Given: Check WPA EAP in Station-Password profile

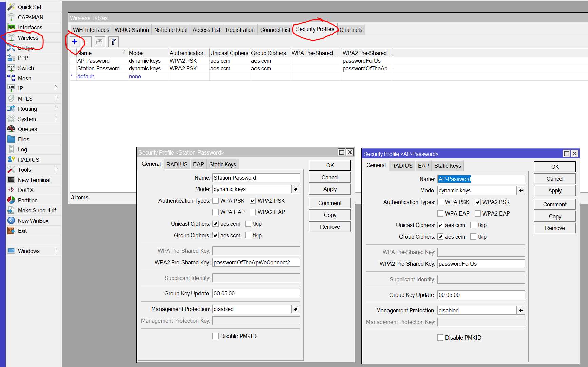Looking at the screenshot, I should click(x=215, y=212).
